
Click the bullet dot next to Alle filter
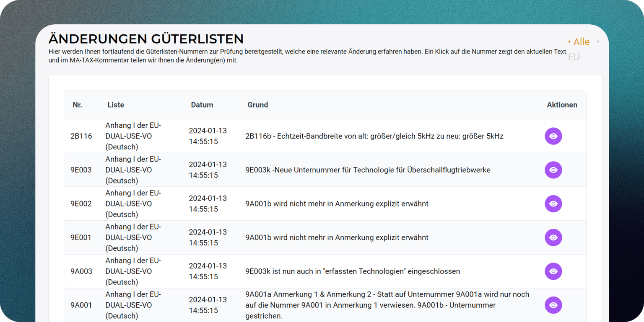point(569,41)
